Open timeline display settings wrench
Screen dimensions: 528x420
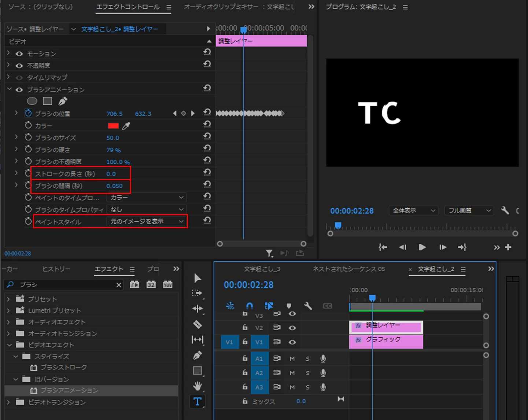(x=308, y=306)
